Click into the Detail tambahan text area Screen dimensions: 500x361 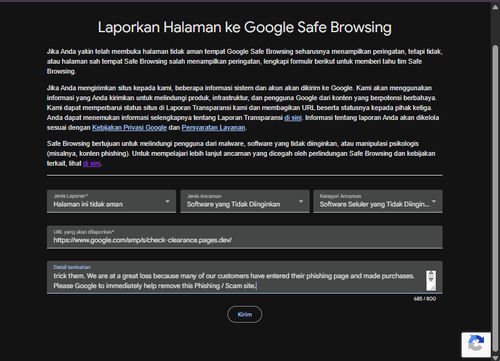(245, 277)
